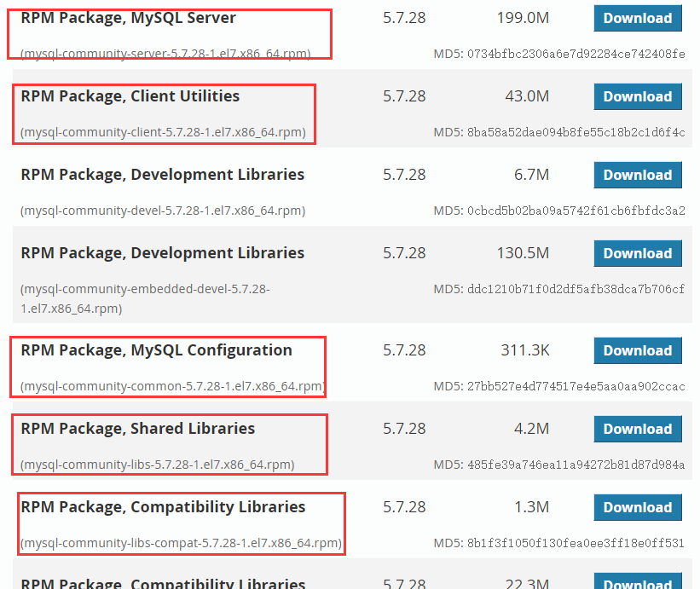700x589 pixels.
Task: Download the 130.5M embedded-devel package
Action: point(638,253)
